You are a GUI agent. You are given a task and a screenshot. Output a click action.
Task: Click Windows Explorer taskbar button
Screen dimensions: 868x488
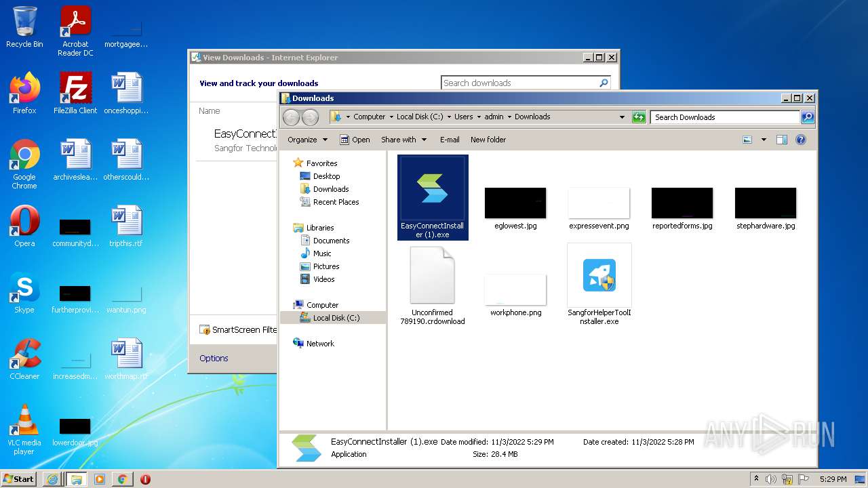point(76,479)
